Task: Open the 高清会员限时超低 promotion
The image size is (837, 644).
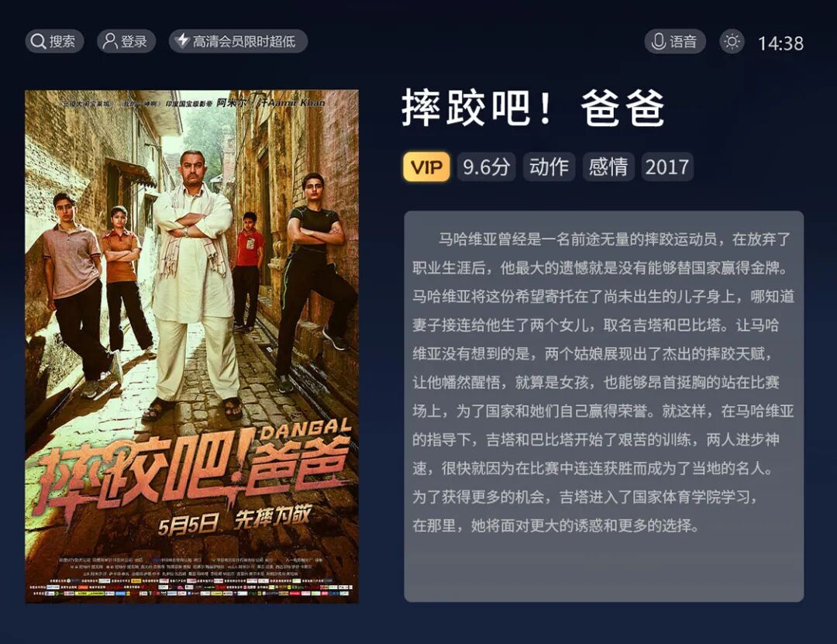Action: 238,41
